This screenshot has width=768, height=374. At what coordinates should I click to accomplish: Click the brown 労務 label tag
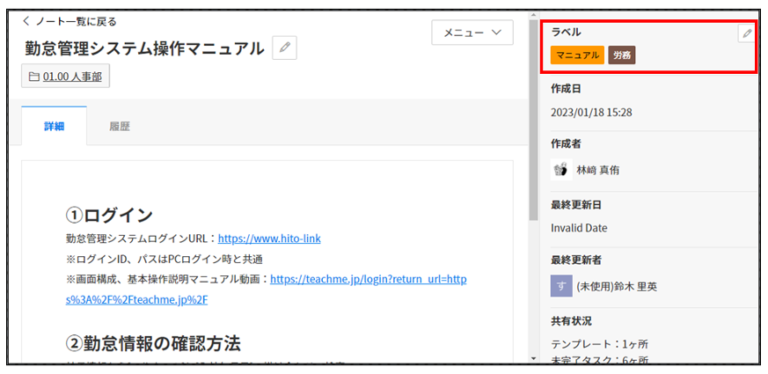pos(622,55)
